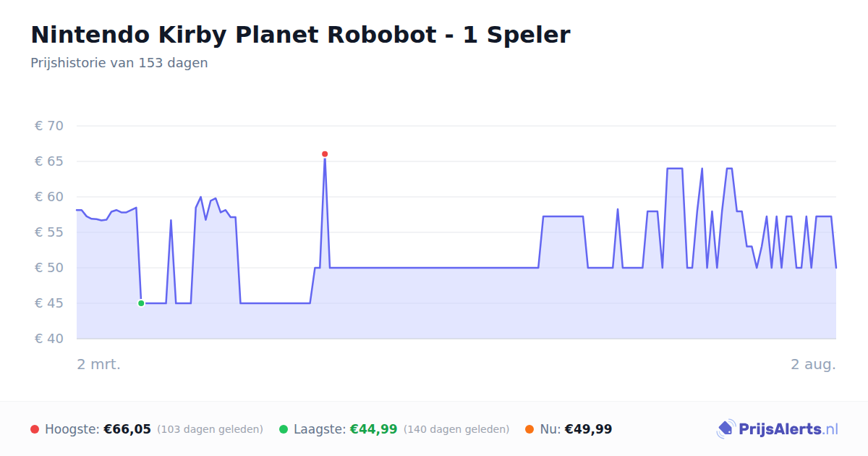Screen dimensions: 868x456
Task: Click the orange Nu legend dot
Action: pyautogui.click(x=529, y=429)
